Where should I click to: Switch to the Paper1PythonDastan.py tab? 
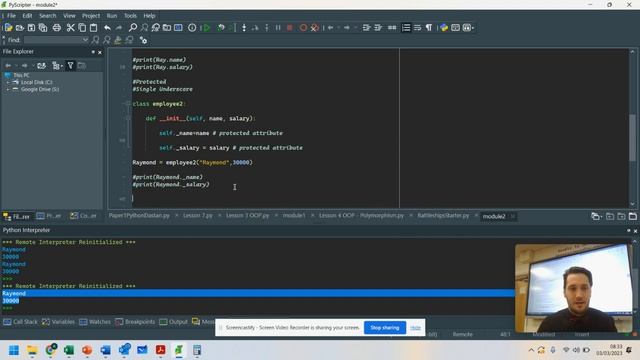click(139, 216)
